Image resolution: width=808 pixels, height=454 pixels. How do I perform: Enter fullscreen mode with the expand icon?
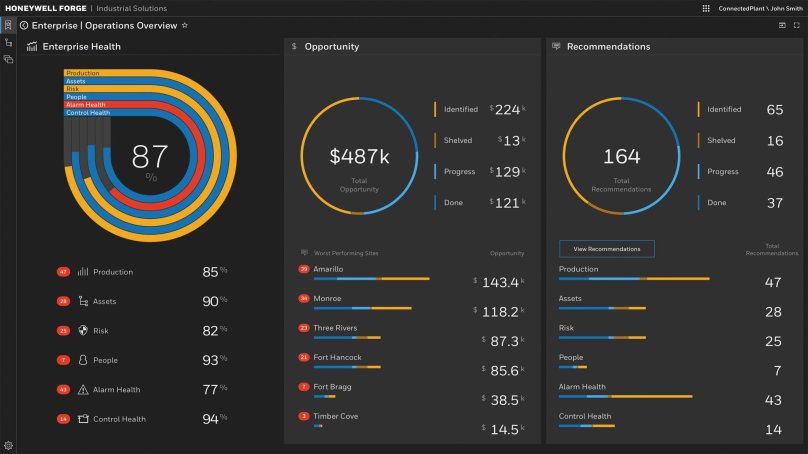coord(796,25)
